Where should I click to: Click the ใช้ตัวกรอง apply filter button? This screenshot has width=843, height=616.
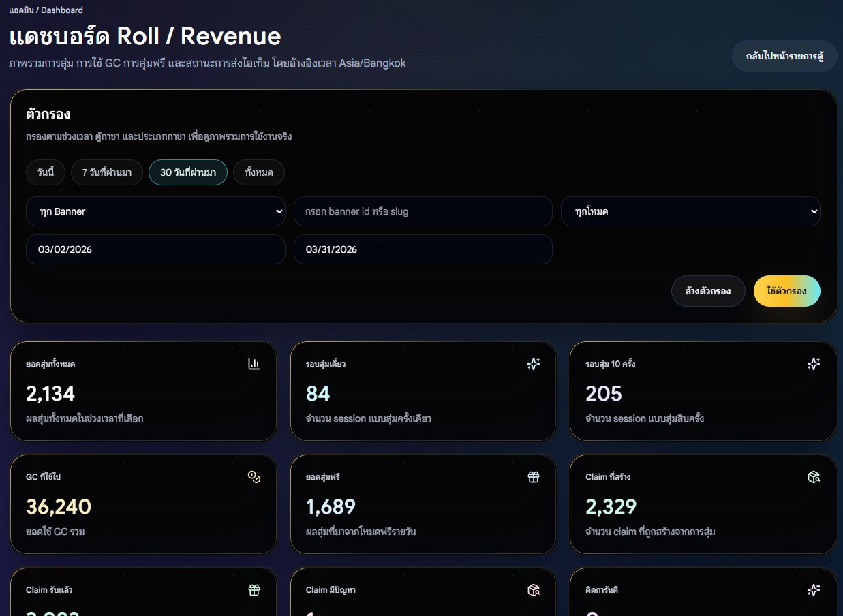787,291
